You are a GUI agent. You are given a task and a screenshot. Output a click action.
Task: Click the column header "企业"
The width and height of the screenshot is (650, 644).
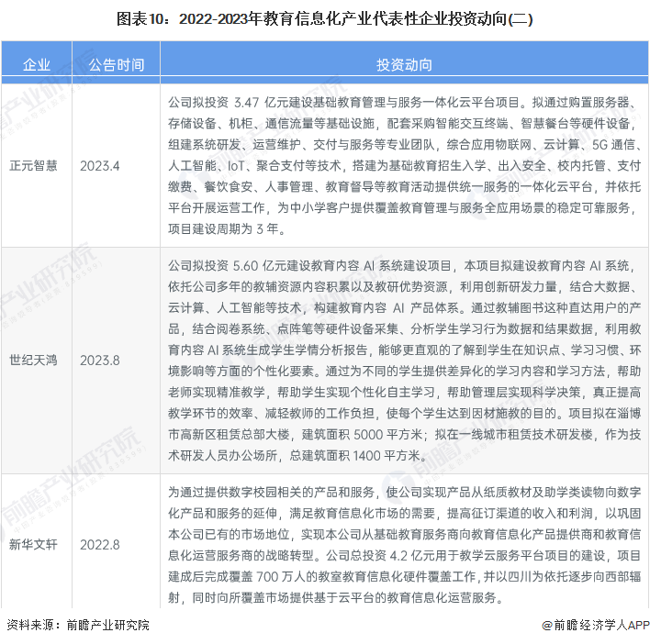coord(37,64)
